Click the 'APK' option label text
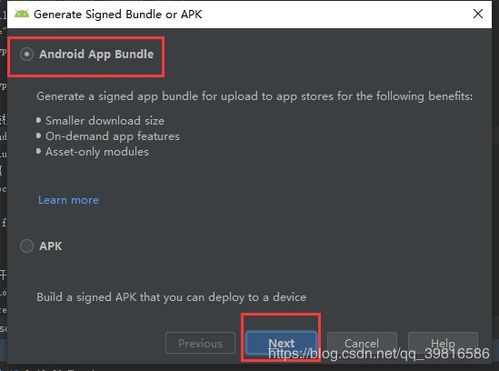 51,246
